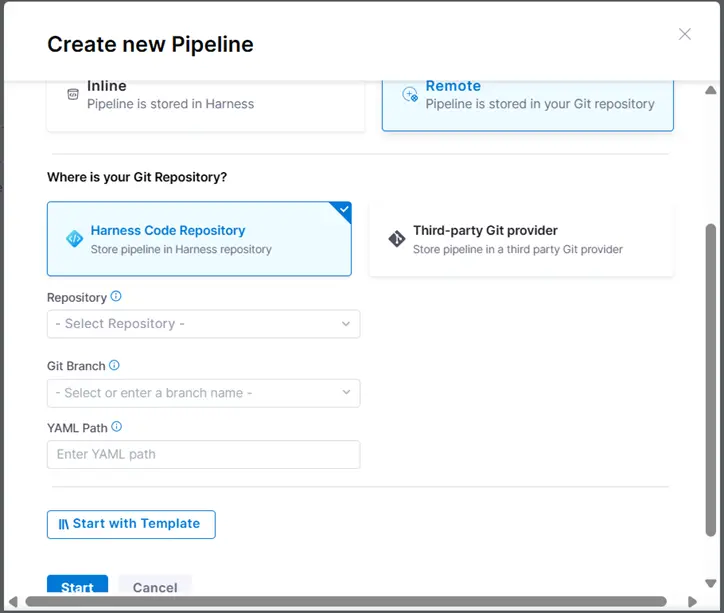Click 'Store pipeline in a third party Git provider' text
Screen dimensions: 724x613
click(x=518, y=249)
